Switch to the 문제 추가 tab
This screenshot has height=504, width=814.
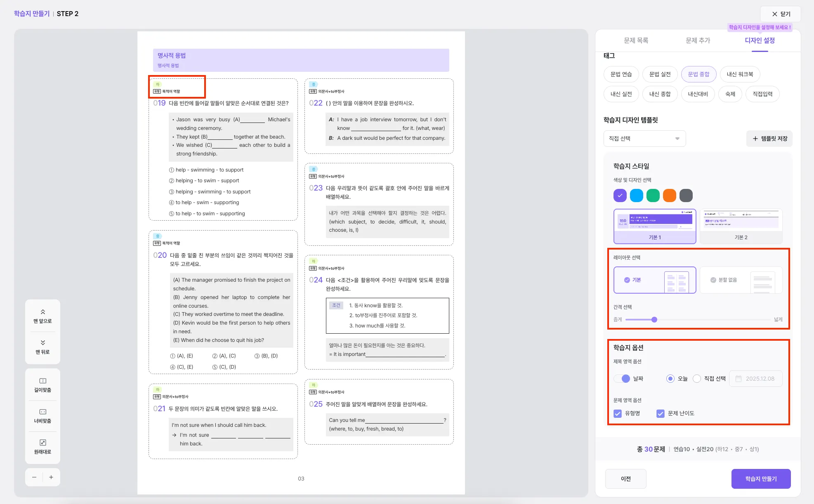(x=698, y=40)
